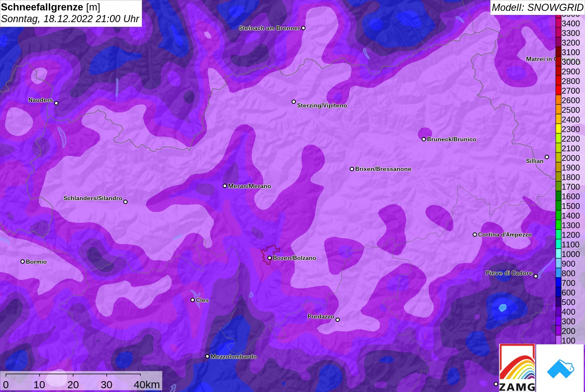Select the Bozen/Bolzano location dot
The width and height of the screenshot is (585, 392).
click(270, 258)
